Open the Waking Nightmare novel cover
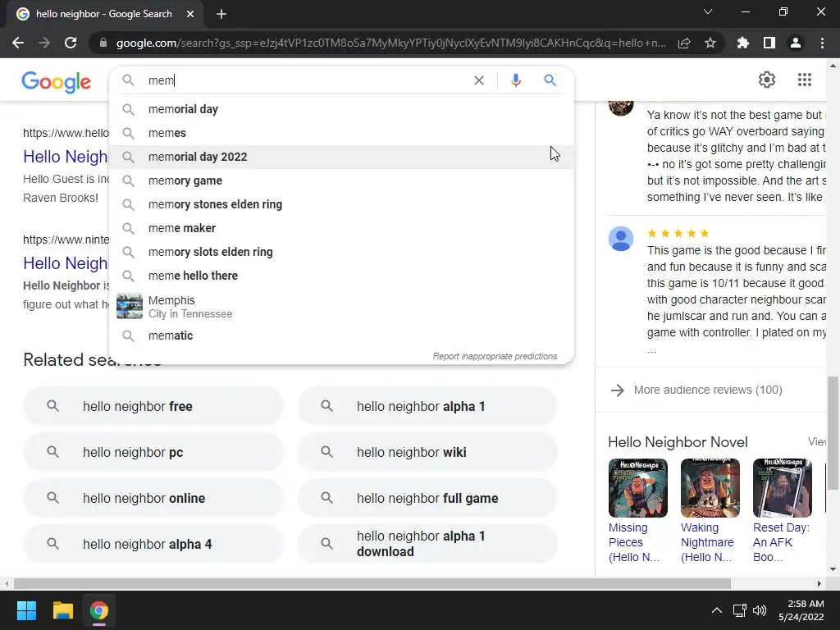Screen dimensions: 840x630 [710, 488]
